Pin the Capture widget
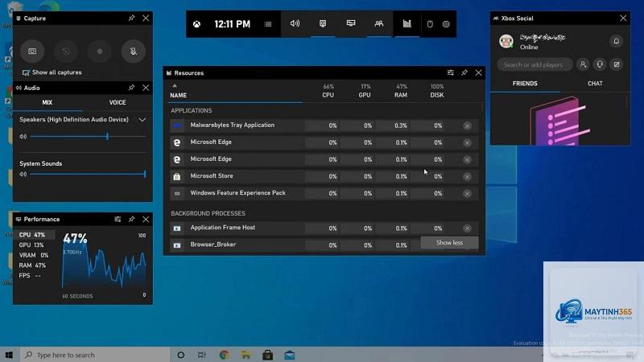Viewport: 644px width, 362px height. [131, 18]
